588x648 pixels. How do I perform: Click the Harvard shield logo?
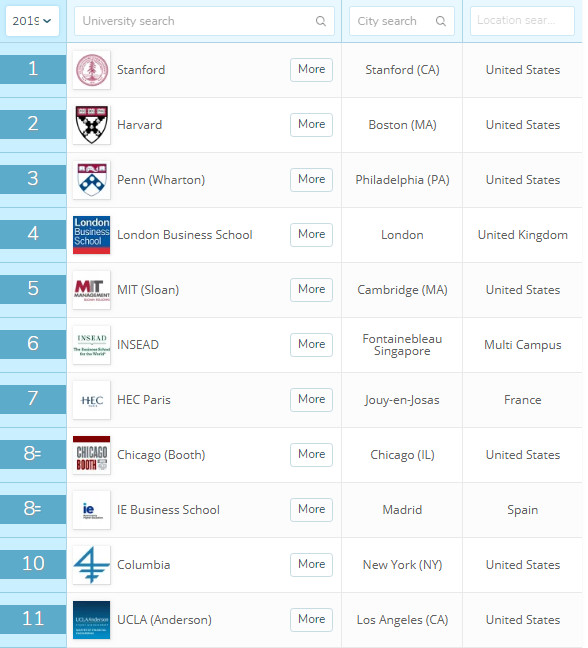92,125
